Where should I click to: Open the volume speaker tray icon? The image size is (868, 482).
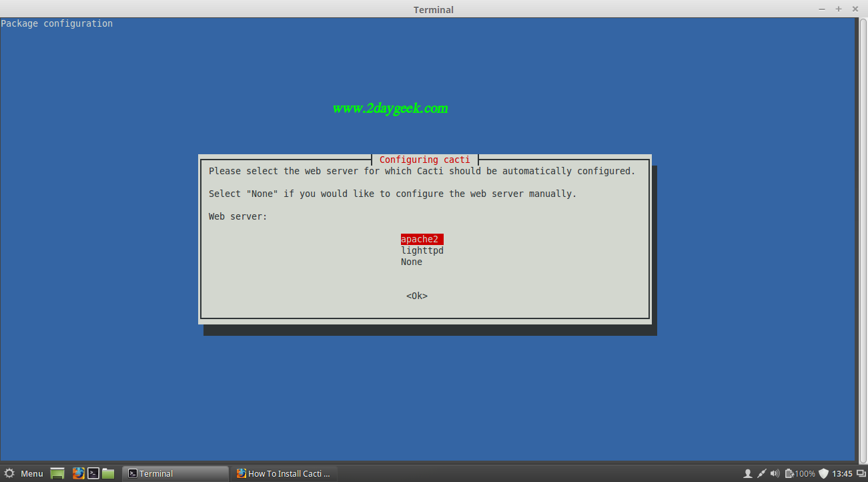point(775,473)
